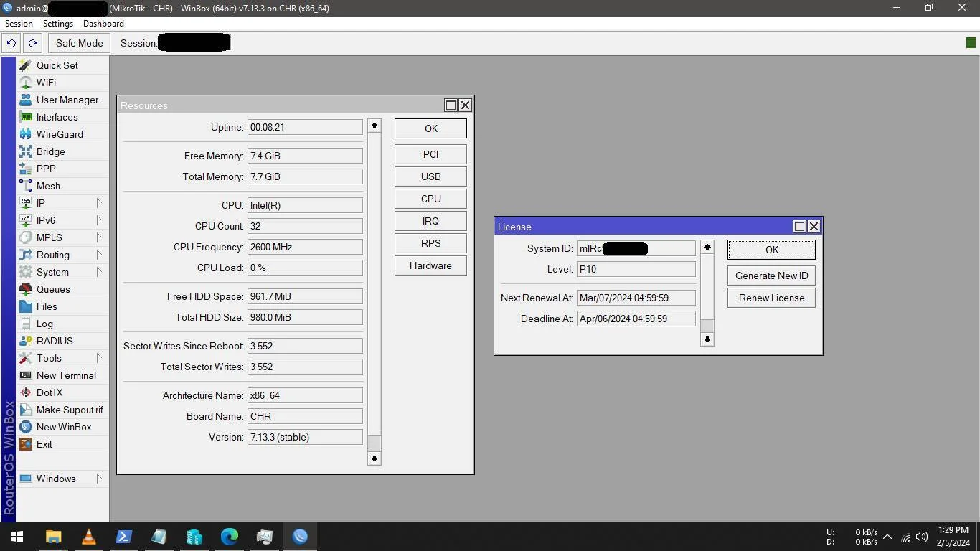Close the Resources window

pos(465,105)
